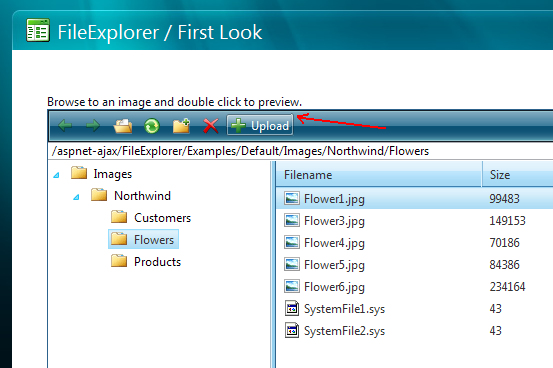The image size is (553, 368).
Task: Click the Open folder toolbar icon
Action: pyautogui.click(x=123, y=126)
